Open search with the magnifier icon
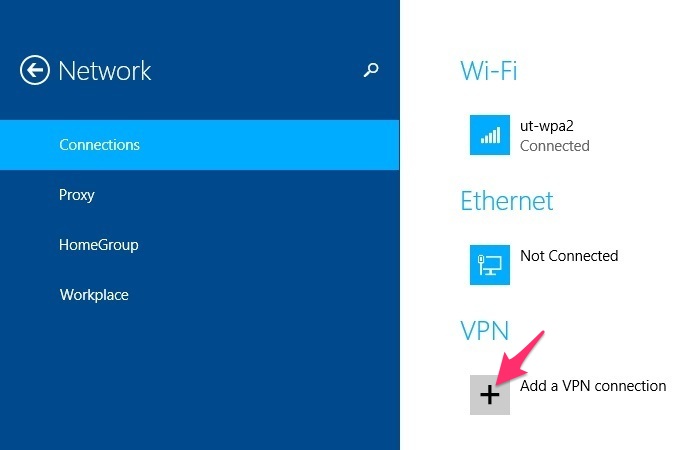 (371, 70)
